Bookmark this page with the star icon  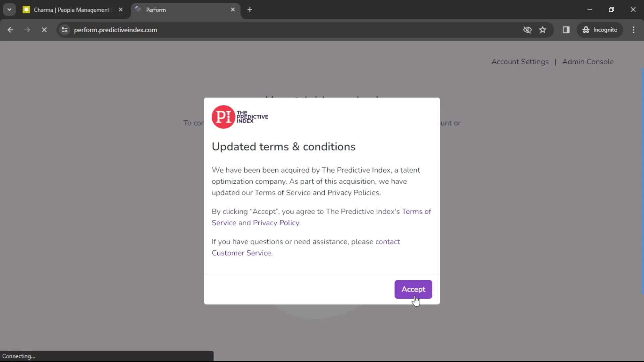(543, 30)
